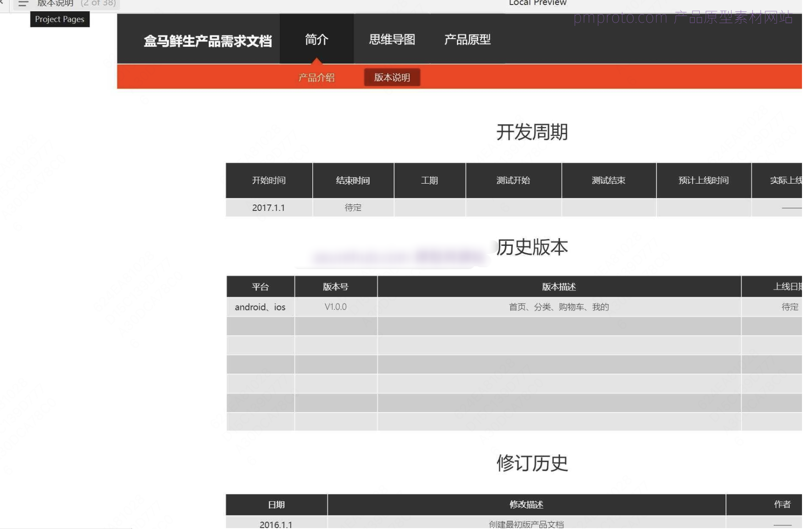Click the 版本说明 page title at top
This screenshot has width=812, height=529.
[x=55, y=3]
